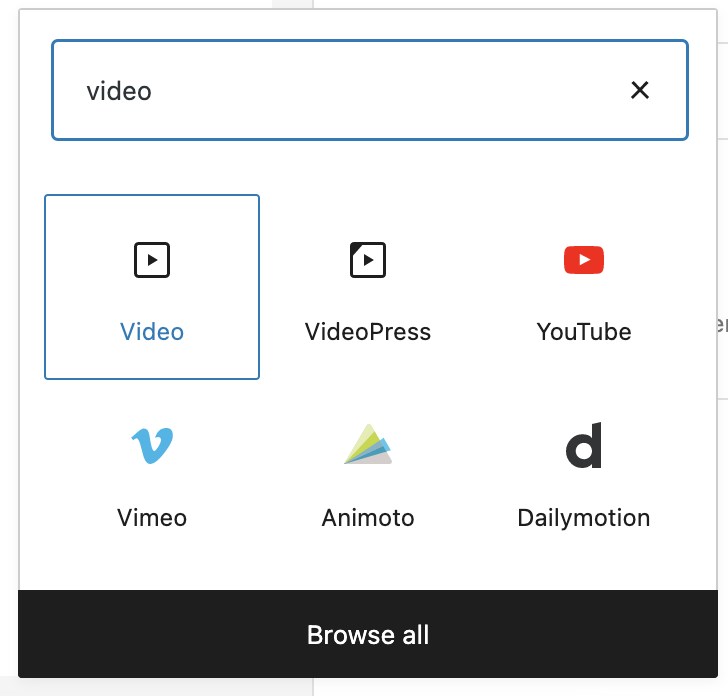Choose the YouTube embed block

click(584, 287)
